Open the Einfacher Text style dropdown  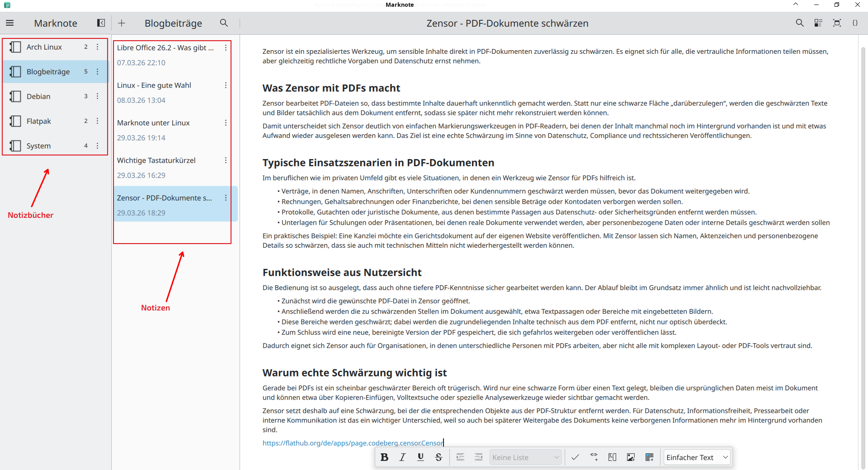click(697, 457)
